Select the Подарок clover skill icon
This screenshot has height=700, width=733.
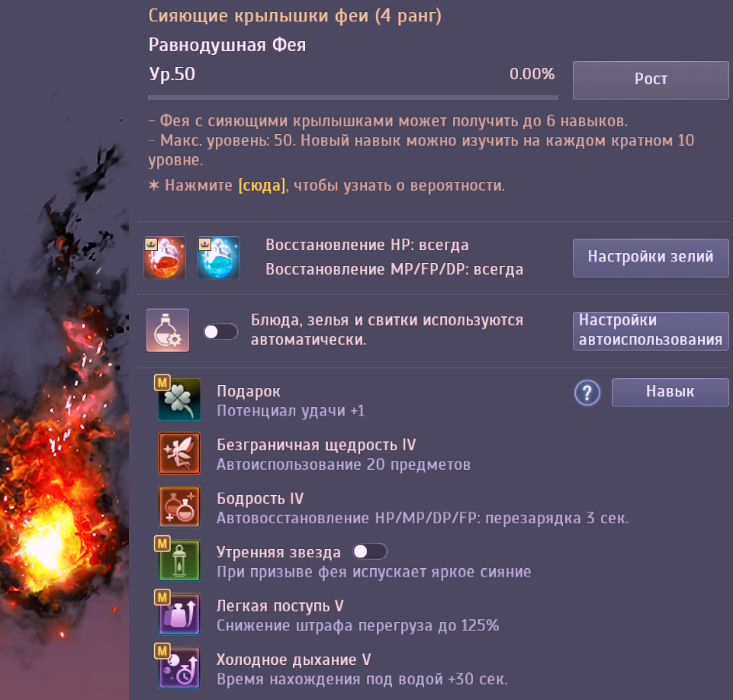179,400
